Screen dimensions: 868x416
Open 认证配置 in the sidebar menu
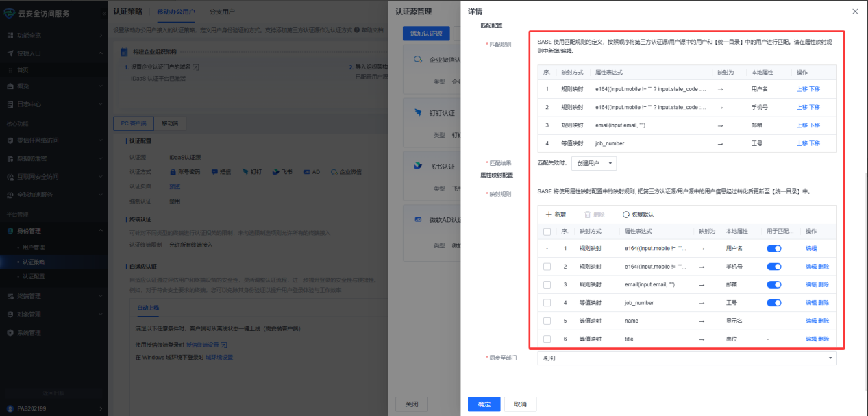pos(34,276)
